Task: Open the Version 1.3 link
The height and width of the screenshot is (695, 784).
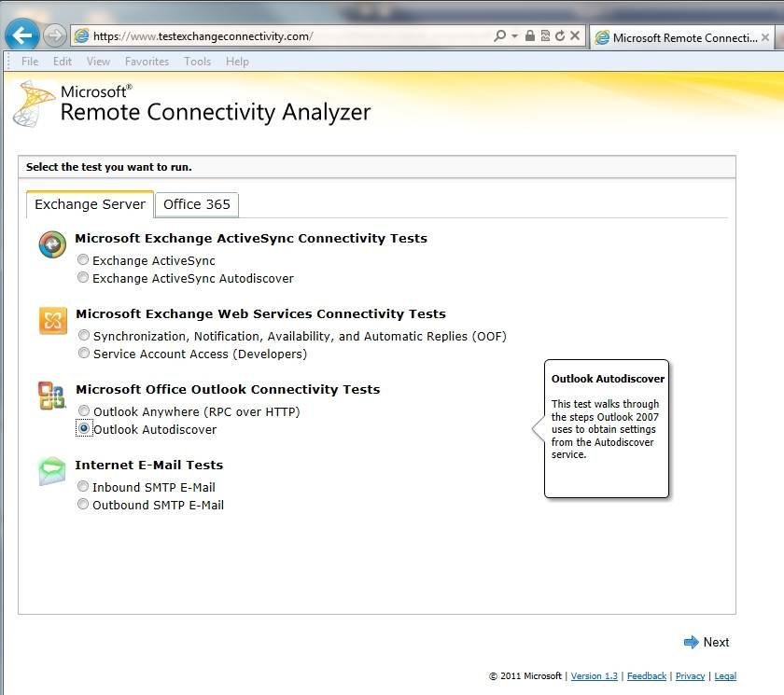Action: pyautogui.click(x=594, y=676)
